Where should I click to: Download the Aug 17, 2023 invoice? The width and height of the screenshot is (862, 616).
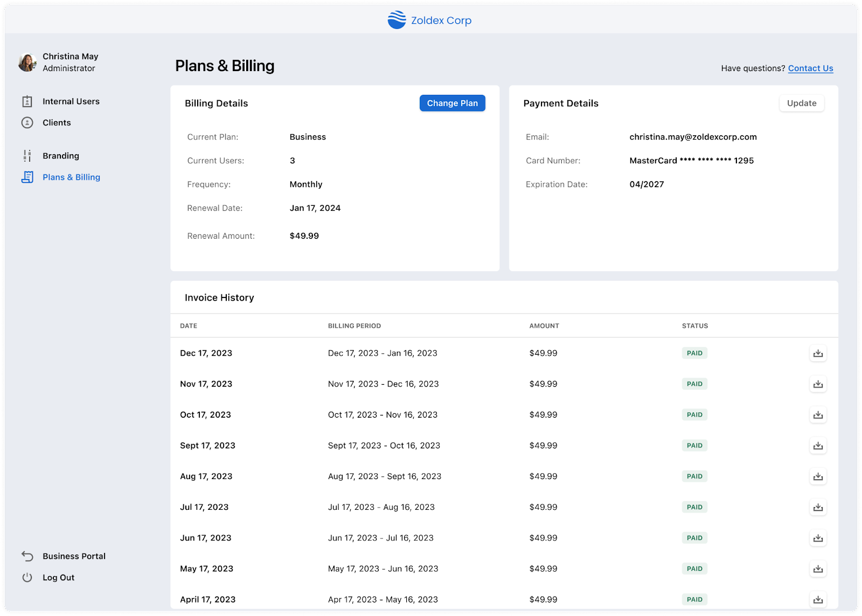818,476
